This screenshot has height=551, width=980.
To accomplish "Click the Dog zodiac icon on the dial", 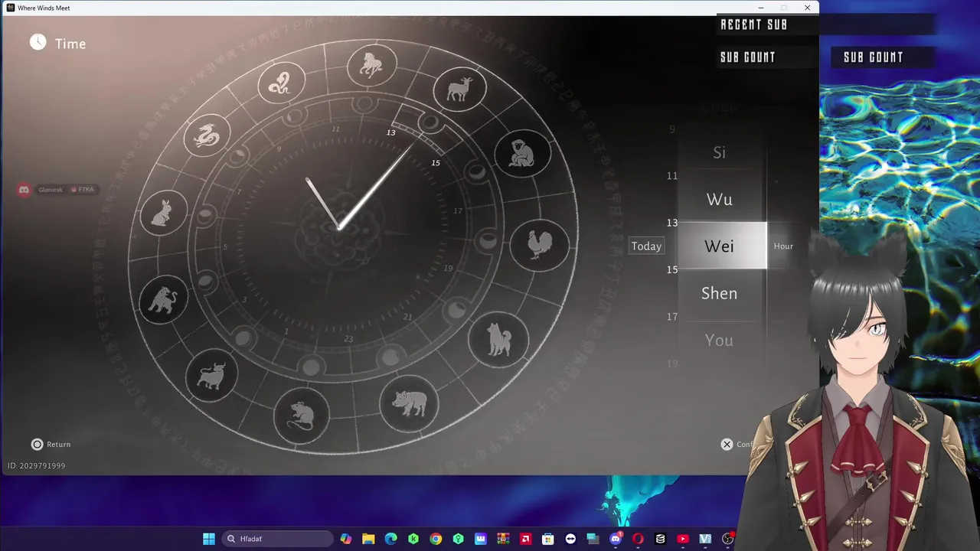I will click(x=499, y=338).
